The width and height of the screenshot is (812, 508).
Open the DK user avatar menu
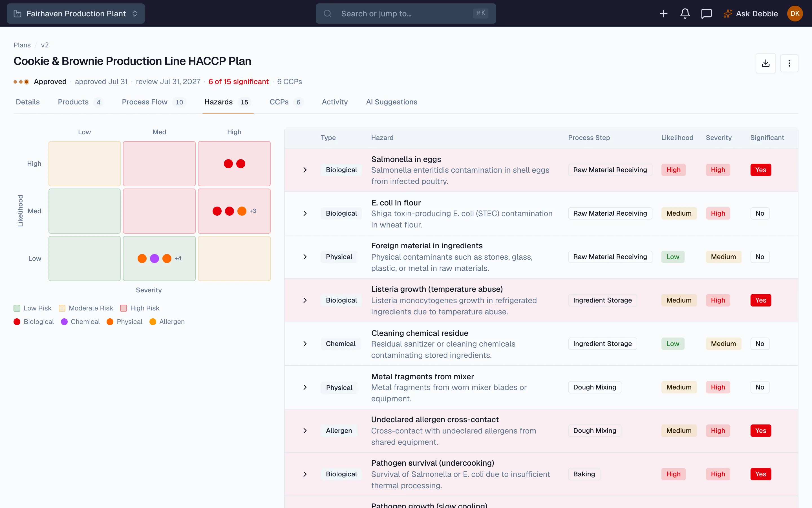(x=795, y=14)
